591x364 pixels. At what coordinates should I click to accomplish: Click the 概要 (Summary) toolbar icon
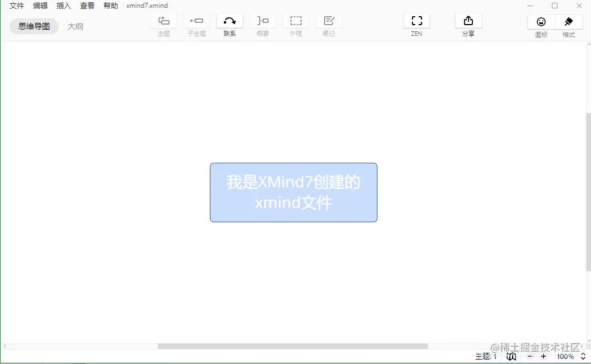[262, 21]
